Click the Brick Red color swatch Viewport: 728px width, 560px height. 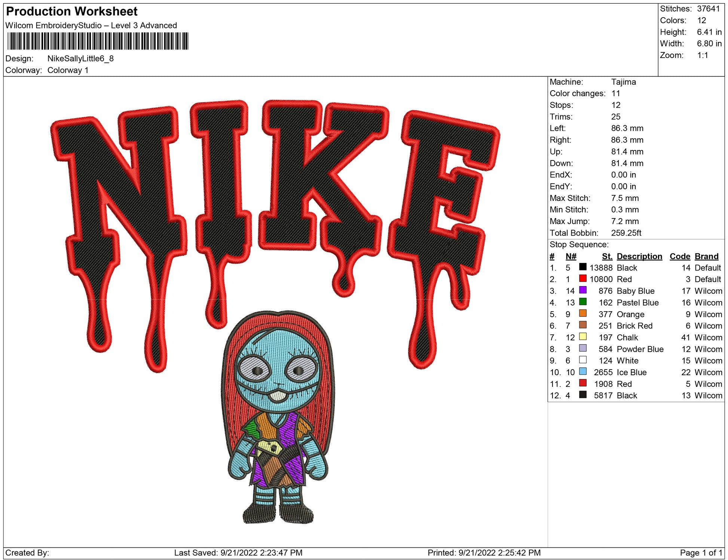[582, 325]
